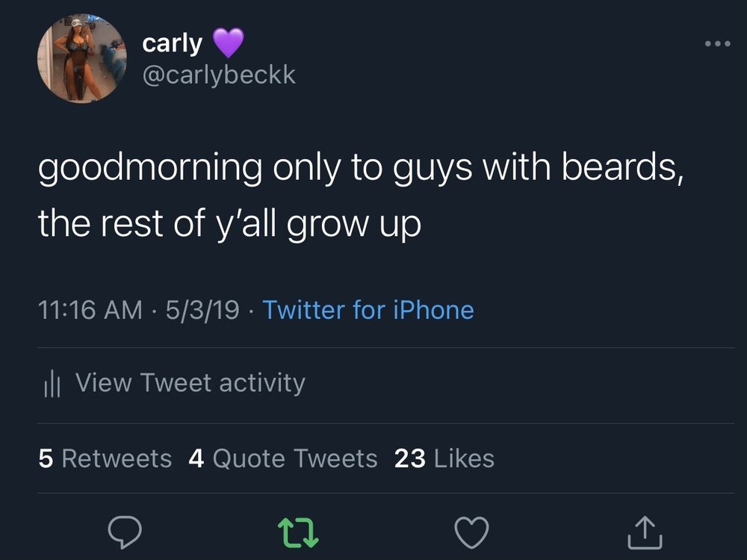This screenshot has height=560, width=747.
Task: Open the @carlybeckk handle
Action: 219,75
